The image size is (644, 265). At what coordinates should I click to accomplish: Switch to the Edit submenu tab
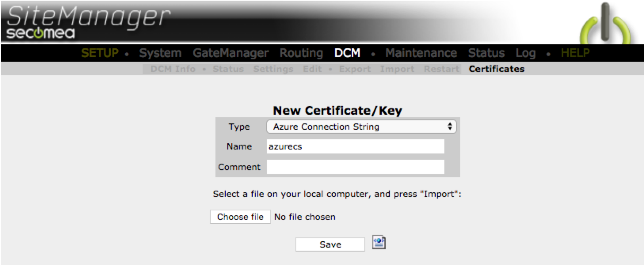tap(312, 69)
